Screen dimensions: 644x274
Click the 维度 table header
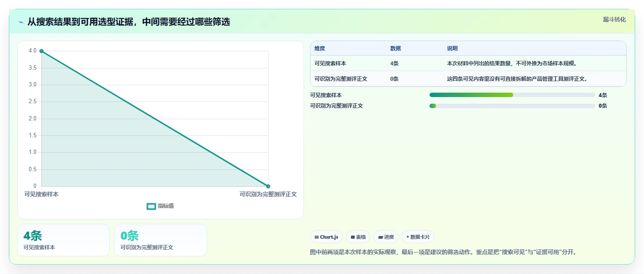[320, 49]
